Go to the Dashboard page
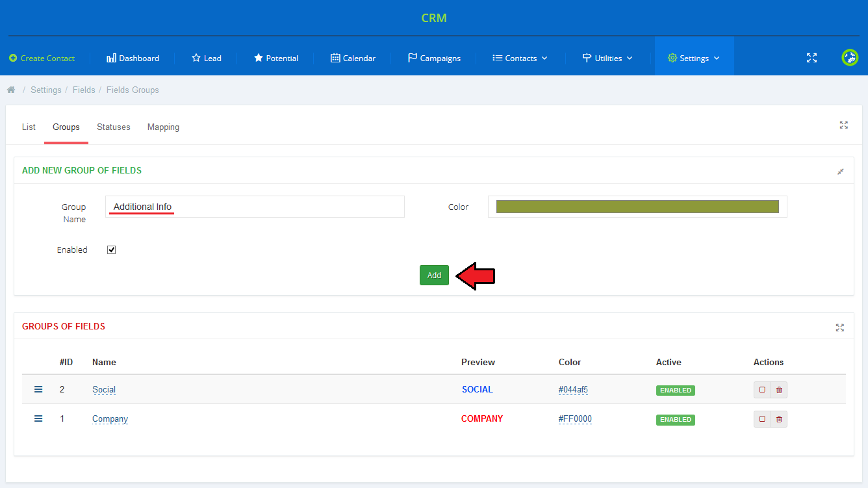The height and width of the screenshot is (488, 868). click(133, 58)
